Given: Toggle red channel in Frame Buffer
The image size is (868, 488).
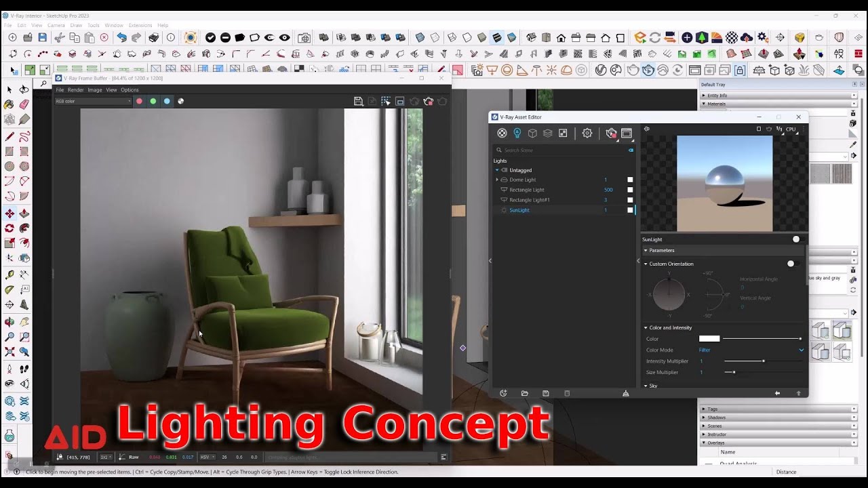Looking at the screenshot, I should [139, 101].
